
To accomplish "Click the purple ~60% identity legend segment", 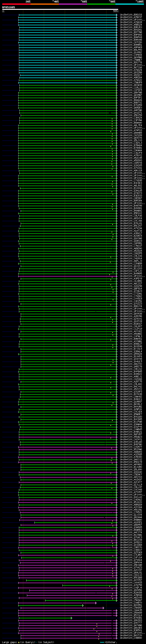I will tap(73, 4).
